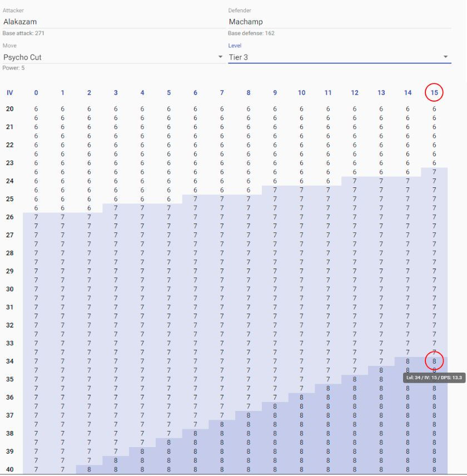
Task: Click row label for level 36
Action: pos(9,398)
